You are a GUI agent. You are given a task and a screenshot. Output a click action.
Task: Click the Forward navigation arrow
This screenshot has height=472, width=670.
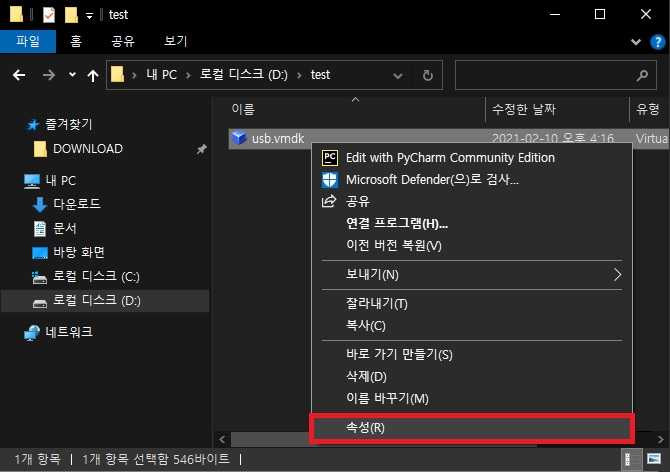(49, 76)
